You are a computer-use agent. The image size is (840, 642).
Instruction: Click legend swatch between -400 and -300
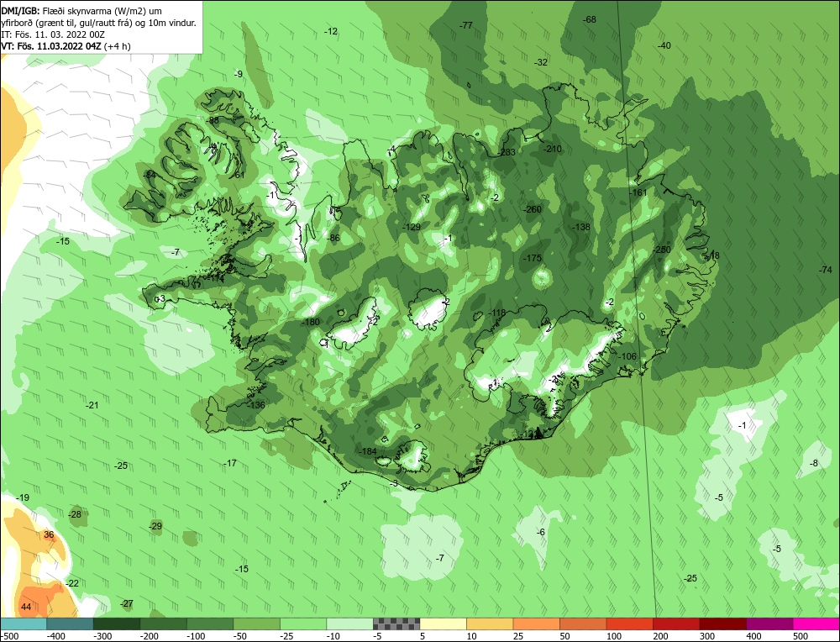click(71, 624)
